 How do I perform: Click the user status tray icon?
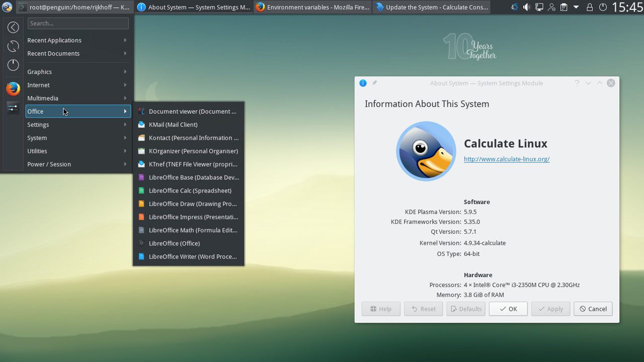[x=551, y=7]
